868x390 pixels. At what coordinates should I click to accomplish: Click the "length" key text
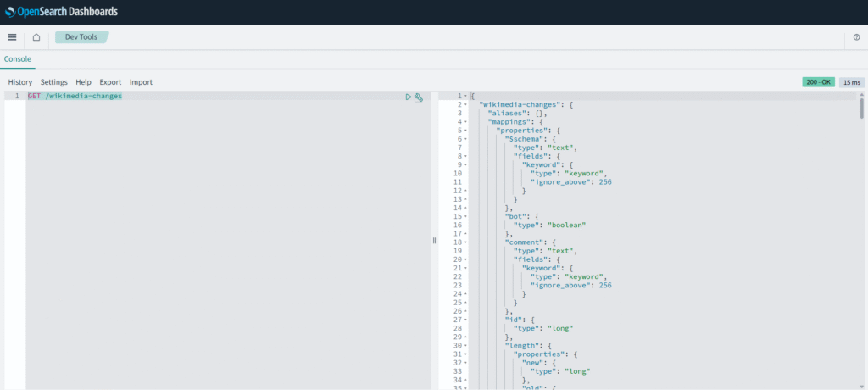tap(521, 346)
